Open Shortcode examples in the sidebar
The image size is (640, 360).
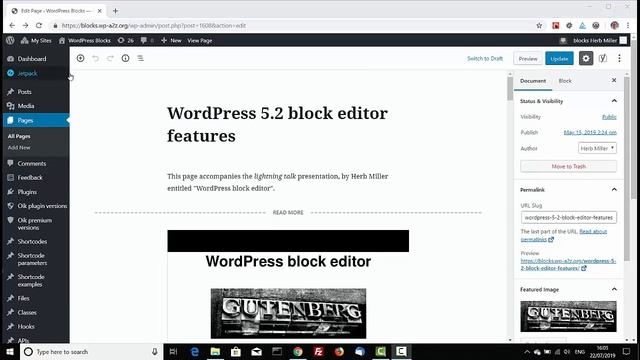(31, 280)
